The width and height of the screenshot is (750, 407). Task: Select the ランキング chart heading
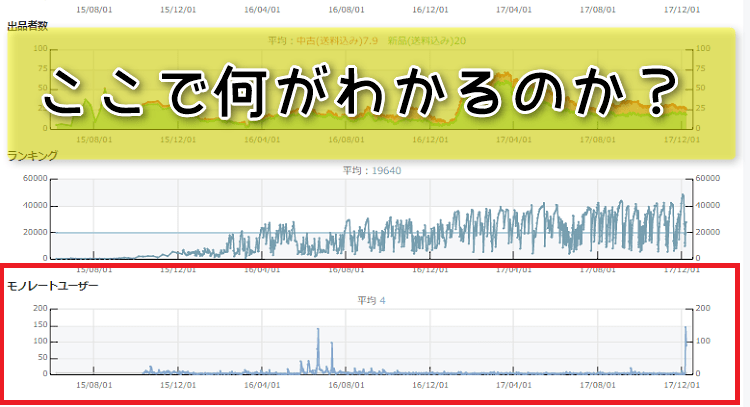click(x=32, y=155)
